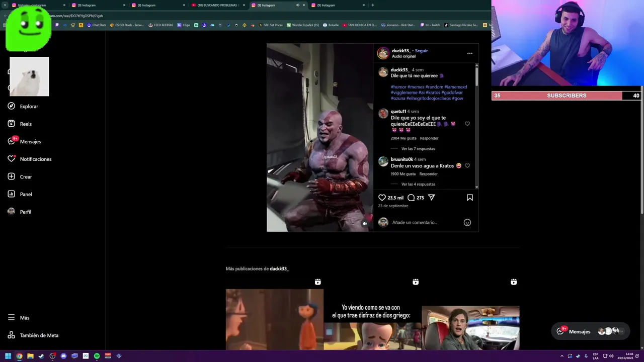Viewport: 644px width, 362px height.
Task: Open the TAN BIONICA bookmark
Action: 360,25
